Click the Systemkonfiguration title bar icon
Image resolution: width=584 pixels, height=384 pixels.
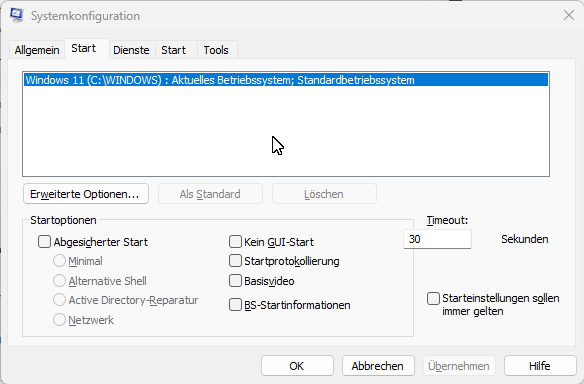(x=16, y=15)
